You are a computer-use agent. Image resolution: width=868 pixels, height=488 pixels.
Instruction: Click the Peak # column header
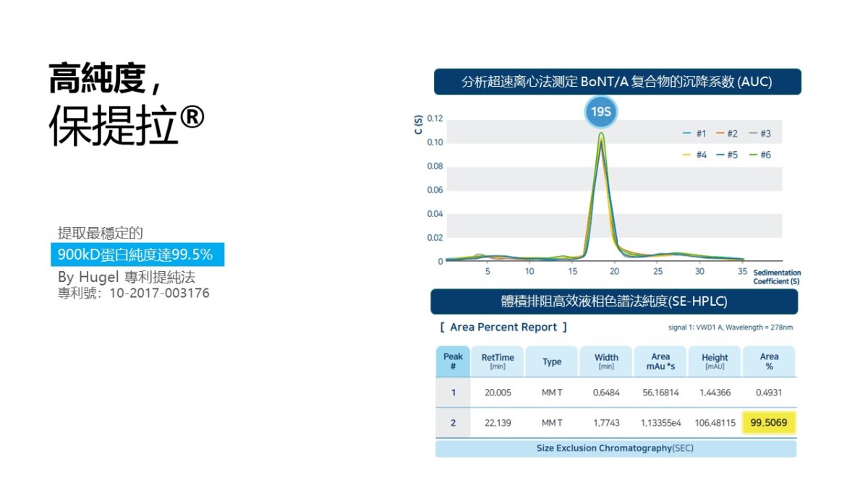point(453,361)
